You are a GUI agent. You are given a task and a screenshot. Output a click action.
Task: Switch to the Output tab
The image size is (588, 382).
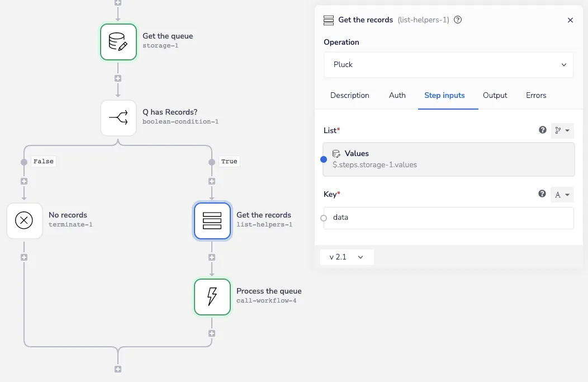coord(495,95)
